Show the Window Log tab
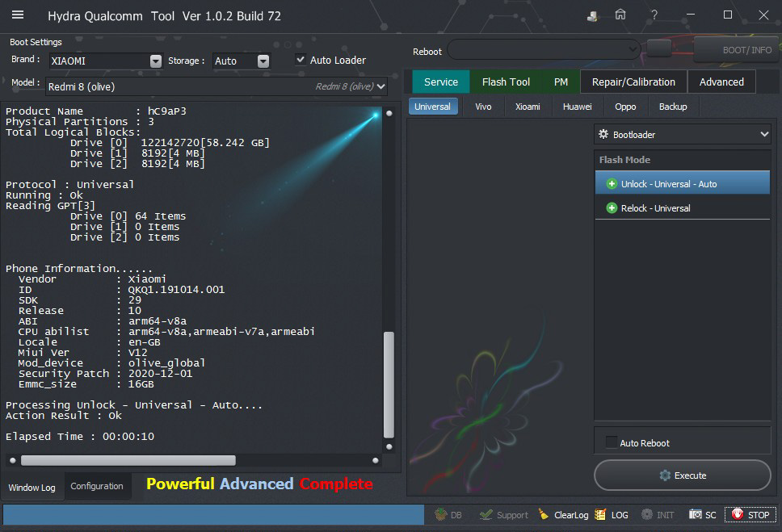Screen dimensions: 782x532 pos(32,487)
